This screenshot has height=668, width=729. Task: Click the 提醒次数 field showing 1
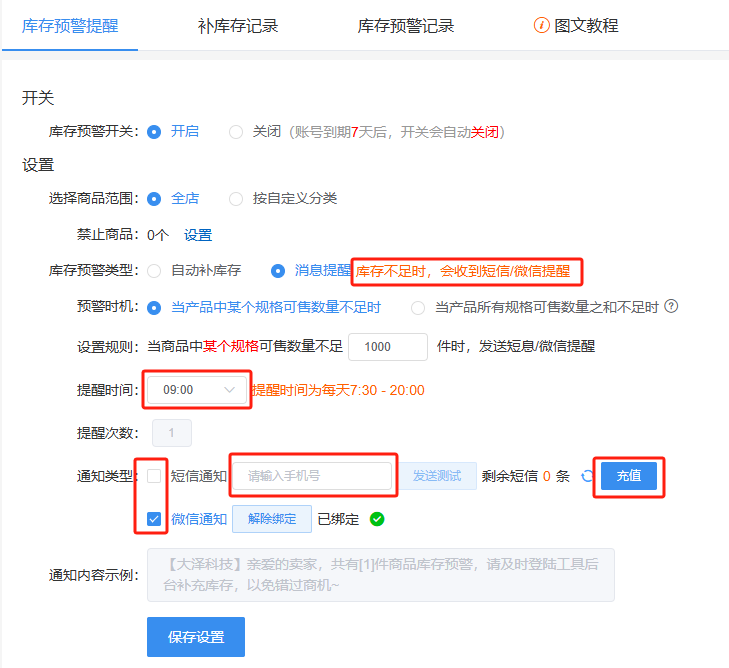pos(172,433)
